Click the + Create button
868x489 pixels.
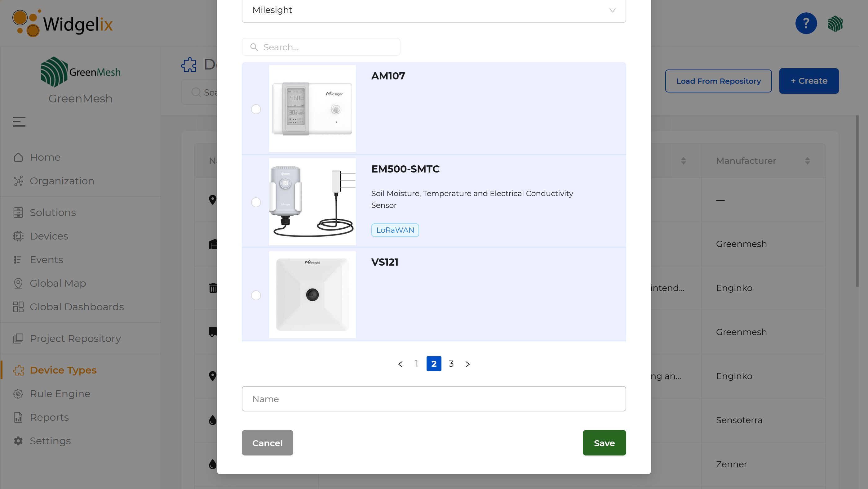[x=809, y=81]
